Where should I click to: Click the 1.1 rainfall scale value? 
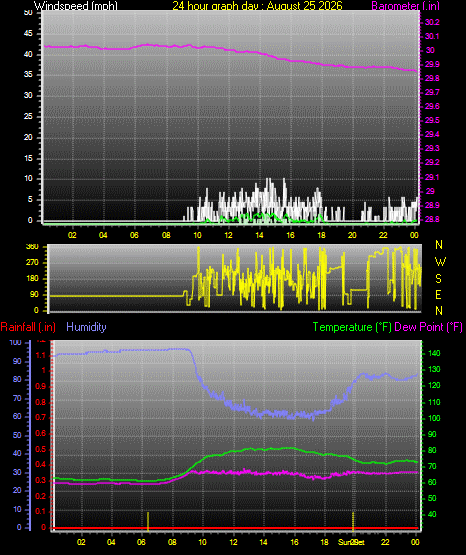(41, 355)
